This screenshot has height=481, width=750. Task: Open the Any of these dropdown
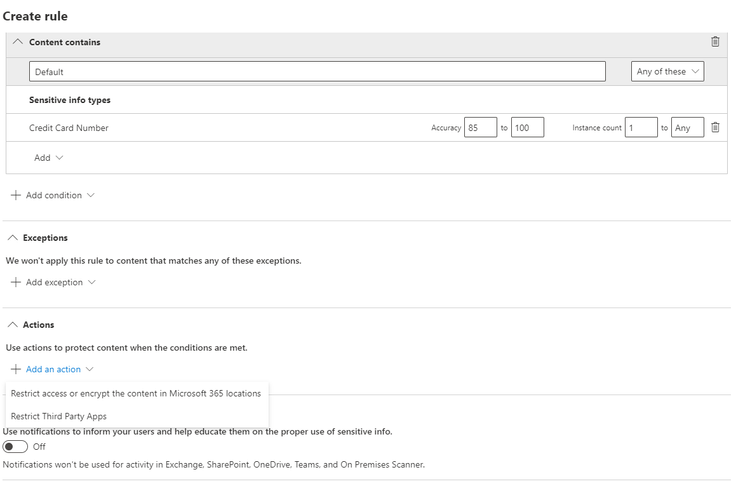tap(667, 71)
